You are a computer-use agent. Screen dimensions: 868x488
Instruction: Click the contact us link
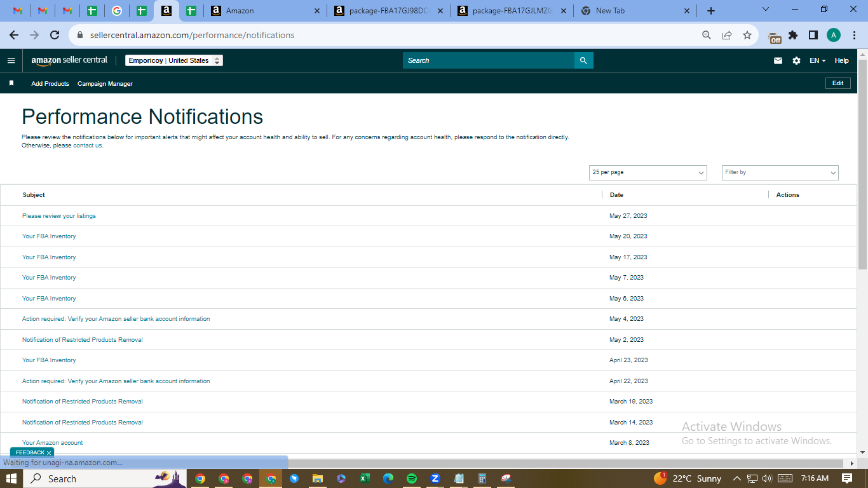pyautogui.click(x=88, y=146)
